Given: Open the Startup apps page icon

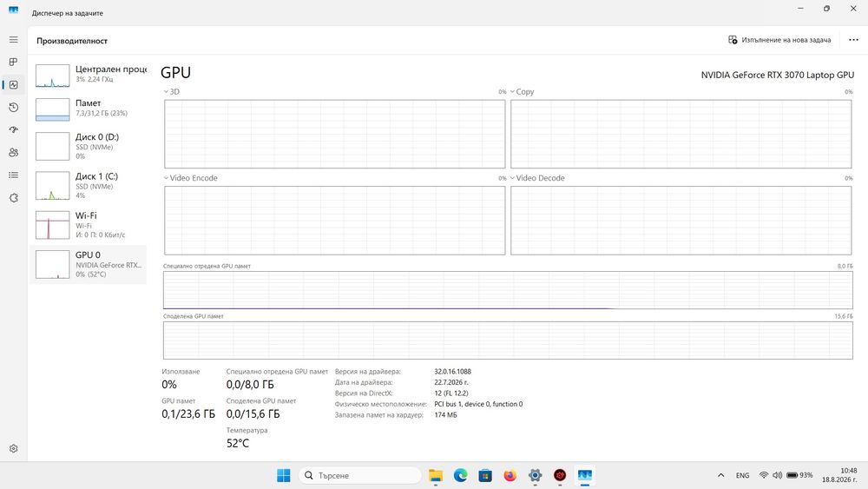Looking at the screenshot, I should click(13, 129).
